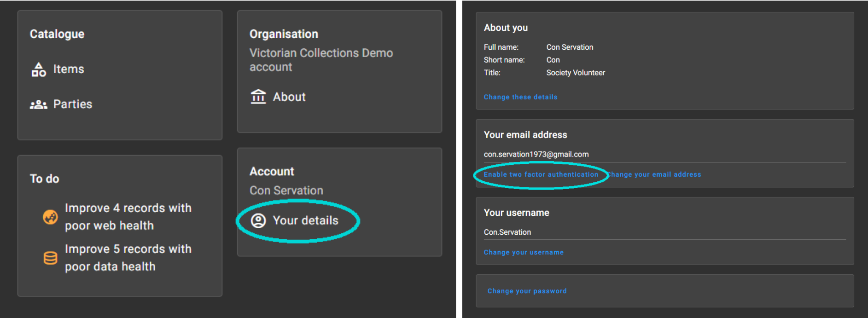Open the organisation About text link
Screen dimensions: 868x318
tap(289, 97)
